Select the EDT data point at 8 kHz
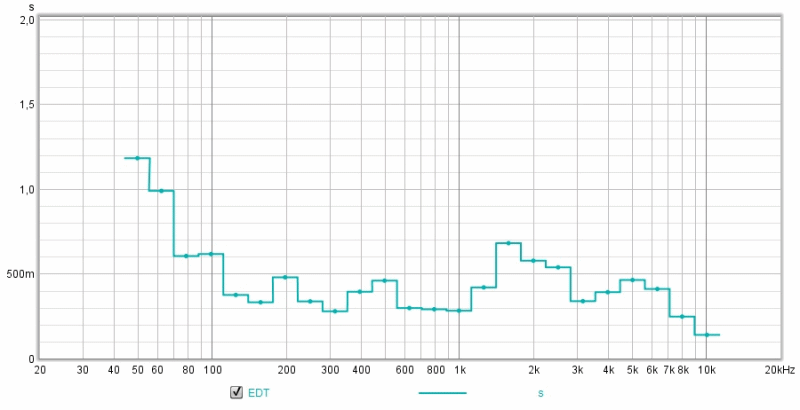This screenshot has height=410, width=800. point(682,317)
